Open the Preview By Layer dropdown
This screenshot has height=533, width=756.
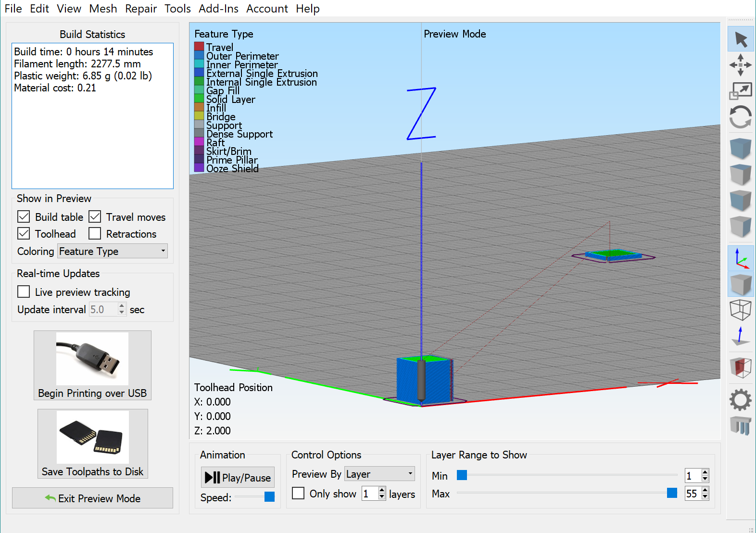379,474
